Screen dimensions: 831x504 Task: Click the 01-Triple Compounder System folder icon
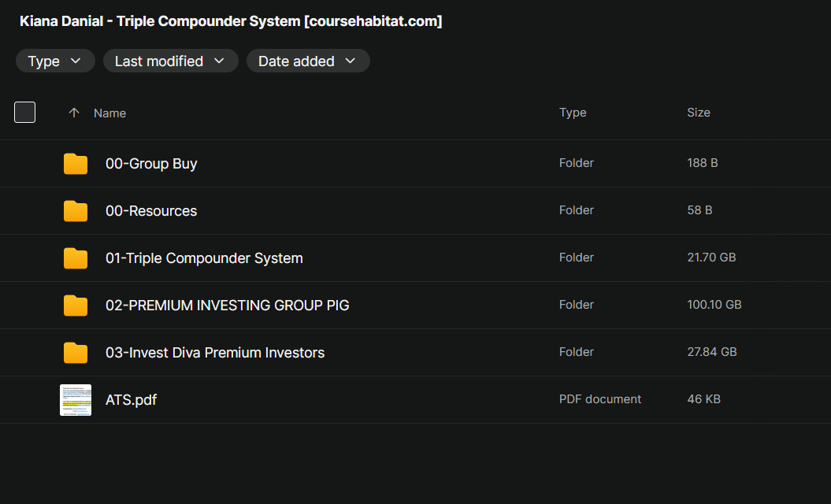(x=76, y=258)
